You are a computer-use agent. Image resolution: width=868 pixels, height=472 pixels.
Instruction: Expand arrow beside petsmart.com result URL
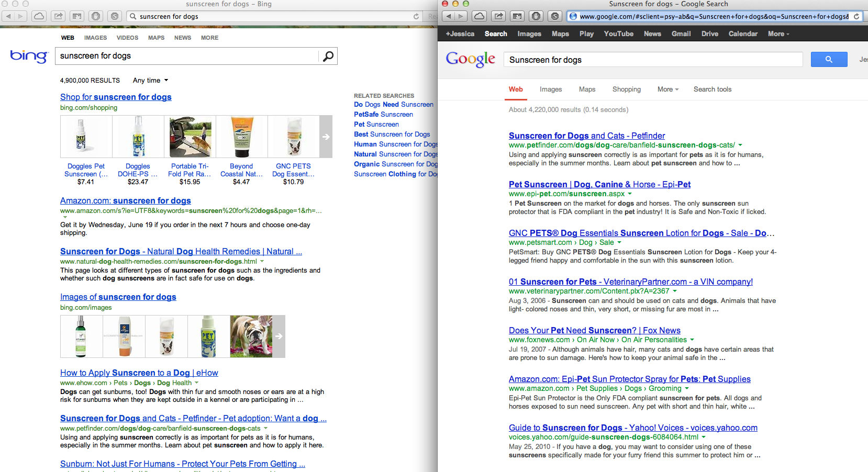[x=619, y=242]
